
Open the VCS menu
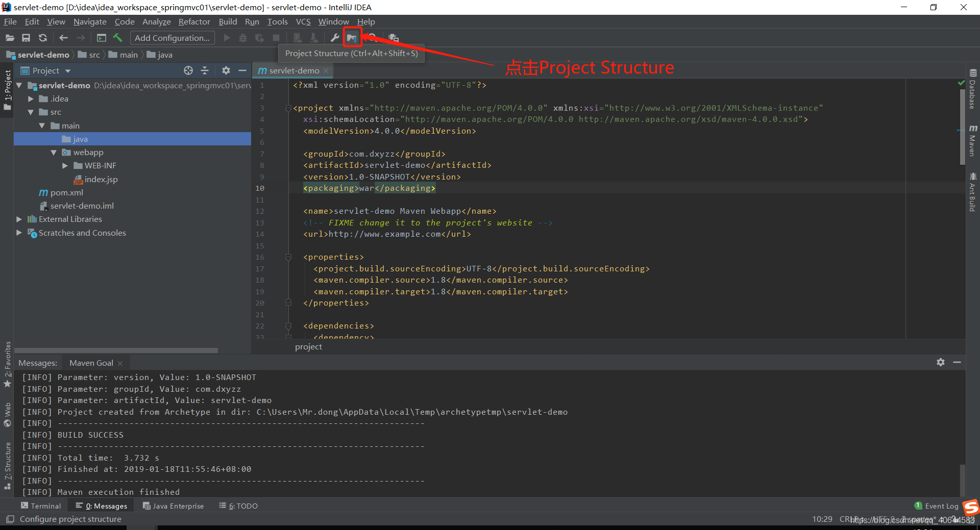[303, 21]
